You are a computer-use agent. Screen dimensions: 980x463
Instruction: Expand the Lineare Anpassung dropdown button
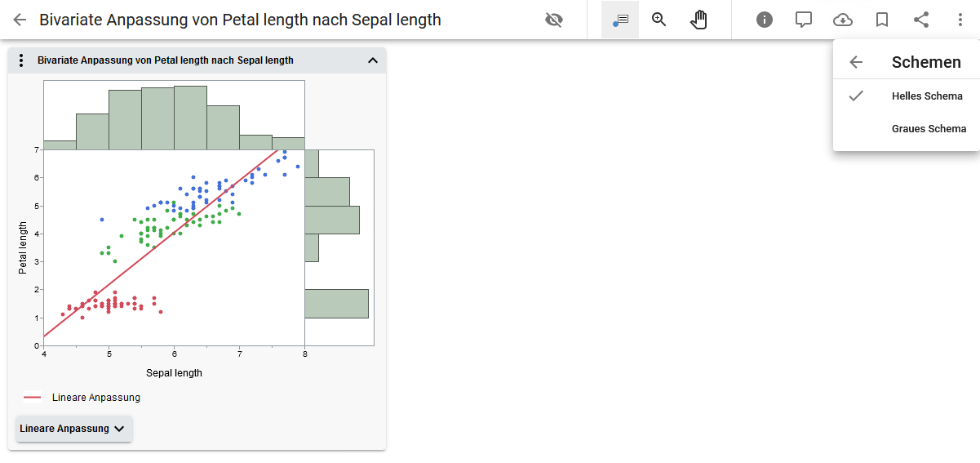[73, 429]
